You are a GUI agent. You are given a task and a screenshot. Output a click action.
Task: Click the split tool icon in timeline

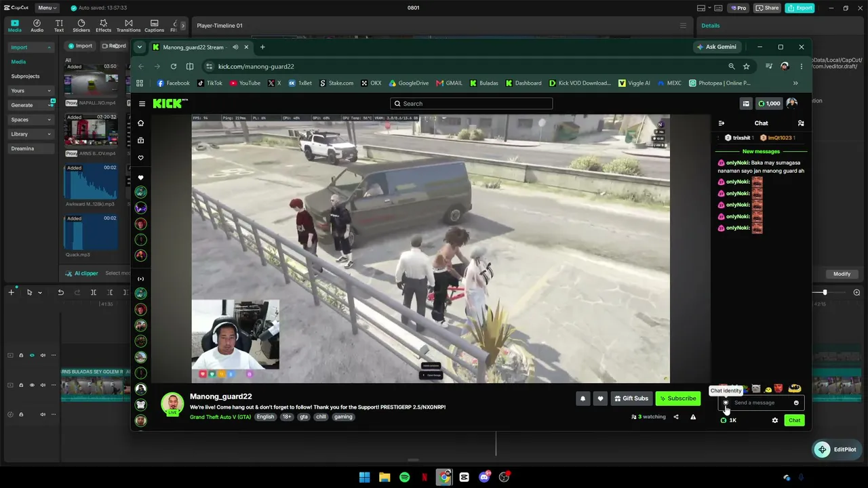coord(94,293)
